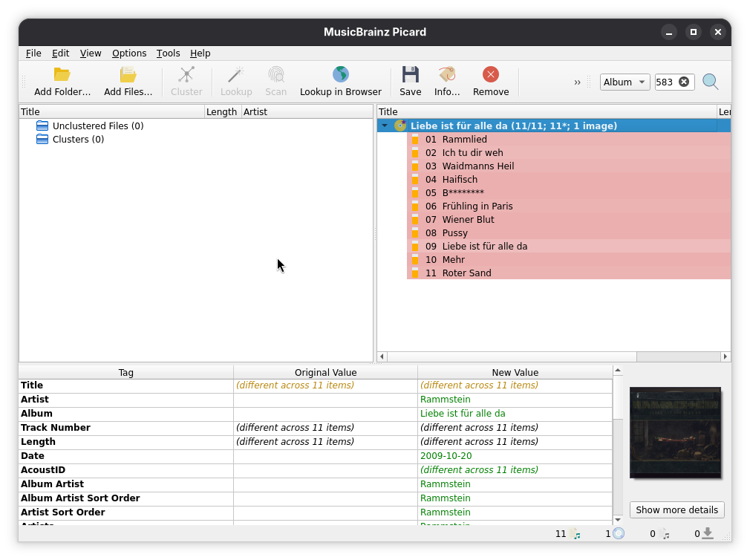750x560 pixels.
Task: Open the Info toolbar icon
Action: click(447, 74)
